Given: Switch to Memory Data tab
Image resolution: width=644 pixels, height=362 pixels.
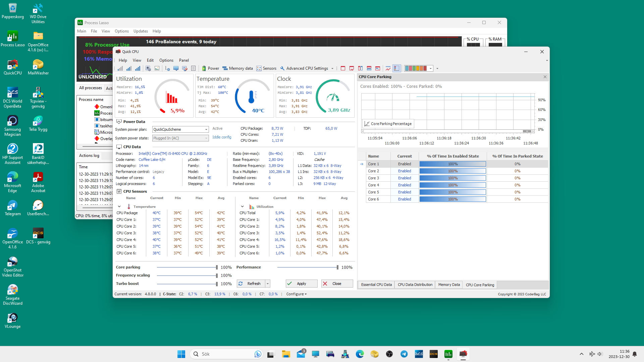Looking at the screenshot, I should pos(449,285).
